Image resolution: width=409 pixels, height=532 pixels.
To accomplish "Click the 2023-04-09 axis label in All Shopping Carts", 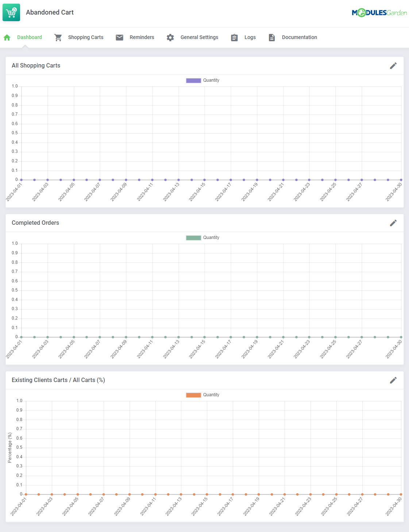I will (x=119, y=192).
